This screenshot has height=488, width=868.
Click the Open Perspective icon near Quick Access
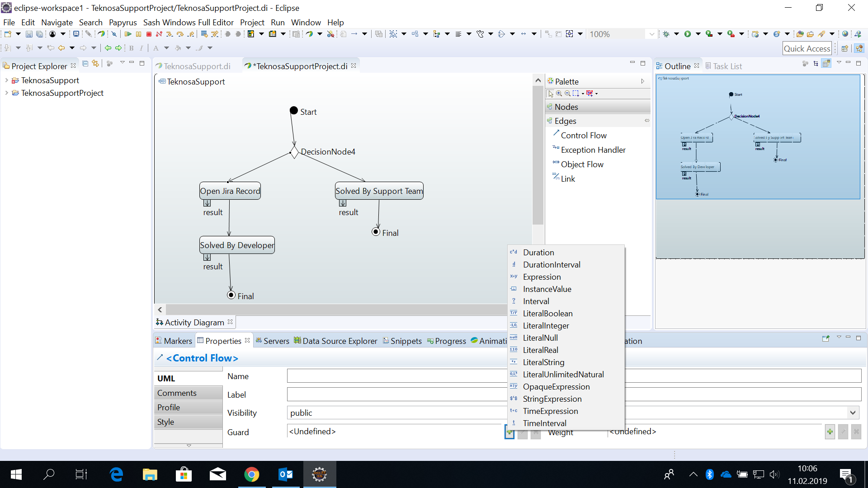(844, 48)
